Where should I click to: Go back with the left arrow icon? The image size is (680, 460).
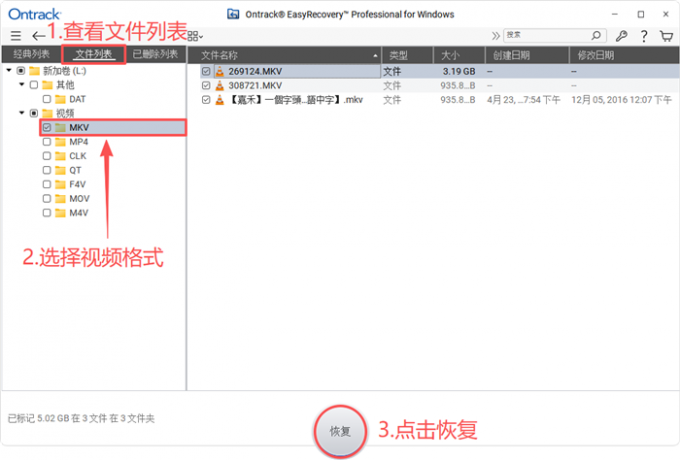pyautogui.click(x=39, y=36)
